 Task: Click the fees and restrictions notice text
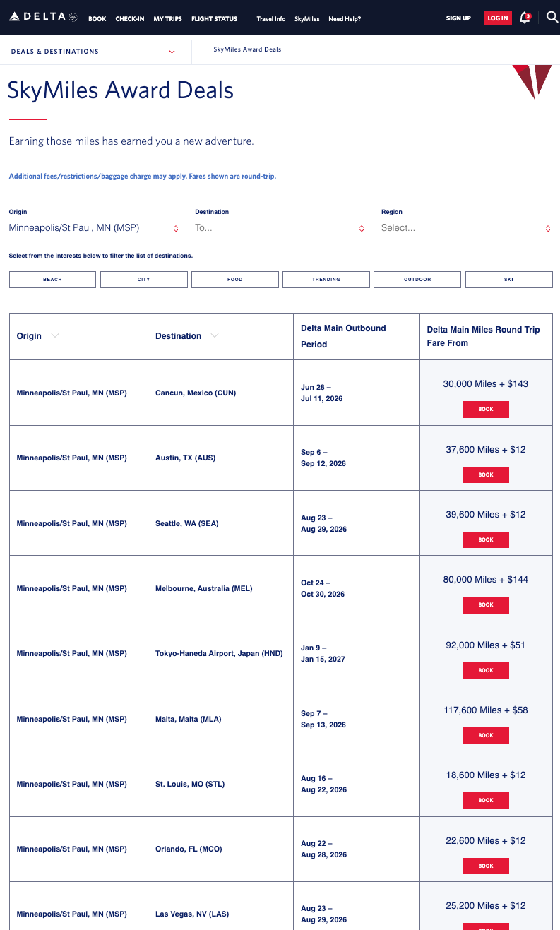click(142, 177)
